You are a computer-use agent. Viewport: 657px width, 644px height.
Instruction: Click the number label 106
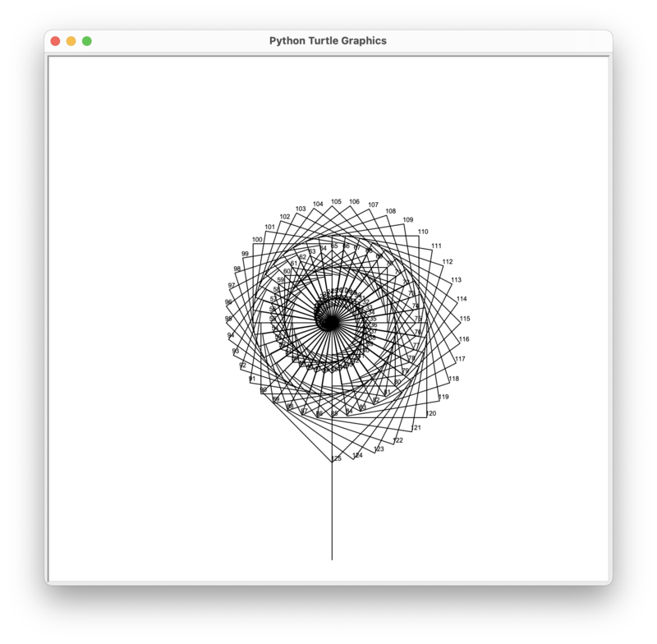coord(355,201)
